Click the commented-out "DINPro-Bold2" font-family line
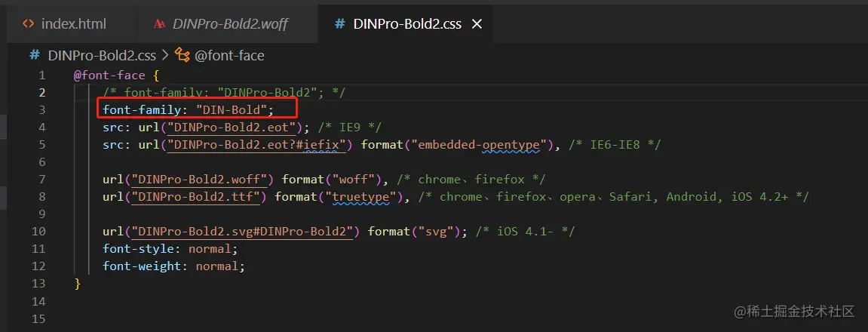 (224, 93)
